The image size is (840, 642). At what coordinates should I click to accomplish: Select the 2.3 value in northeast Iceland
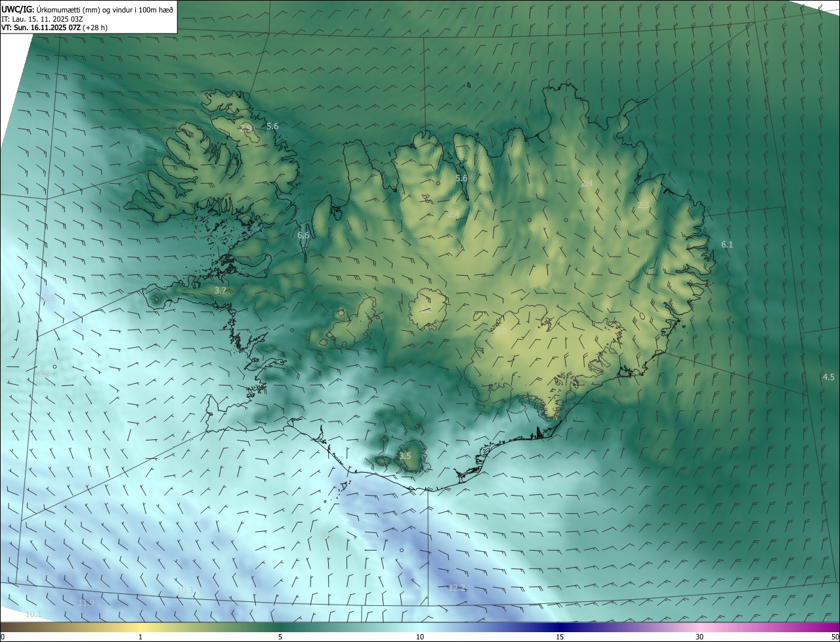pos(643,205)
